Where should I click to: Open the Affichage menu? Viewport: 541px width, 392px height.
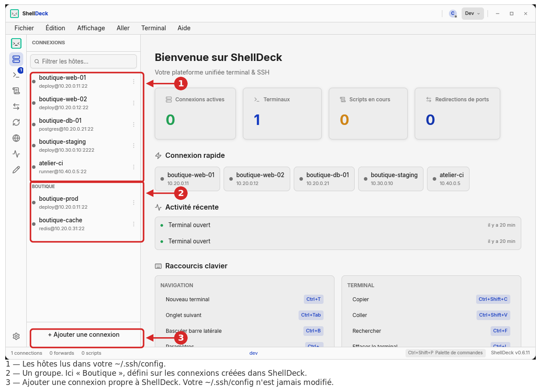[x=91, y=28]
